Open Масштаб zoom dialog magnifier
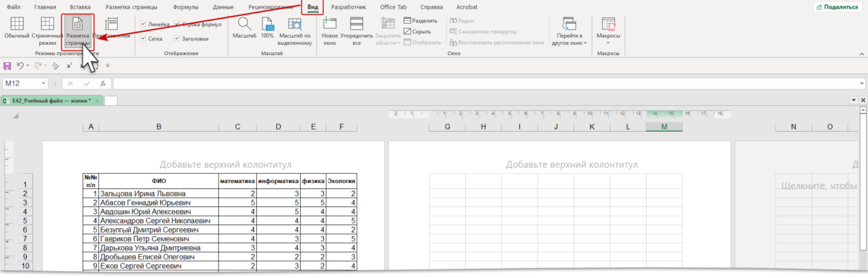The image size is (868, 278). (x=244, y=29)
